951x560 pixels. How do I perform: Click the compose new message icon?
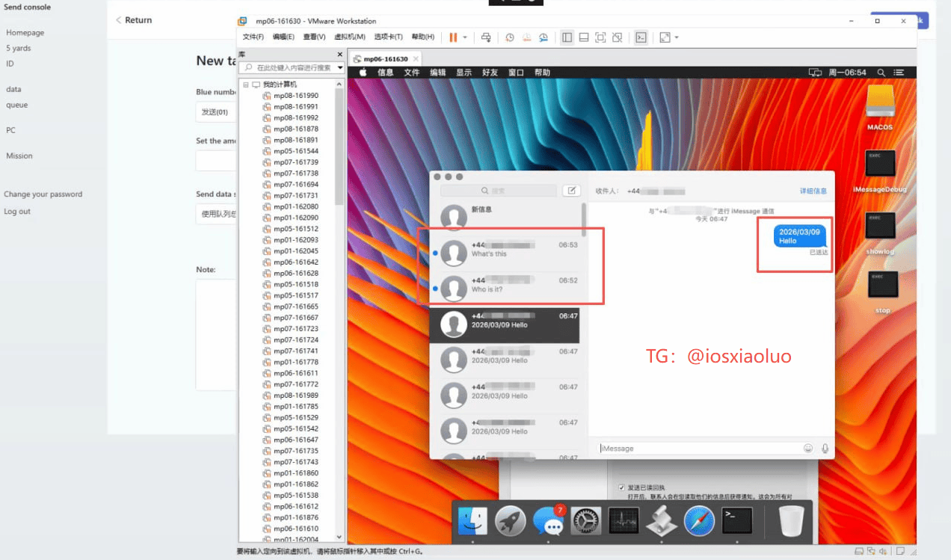[x=571, y=191]
